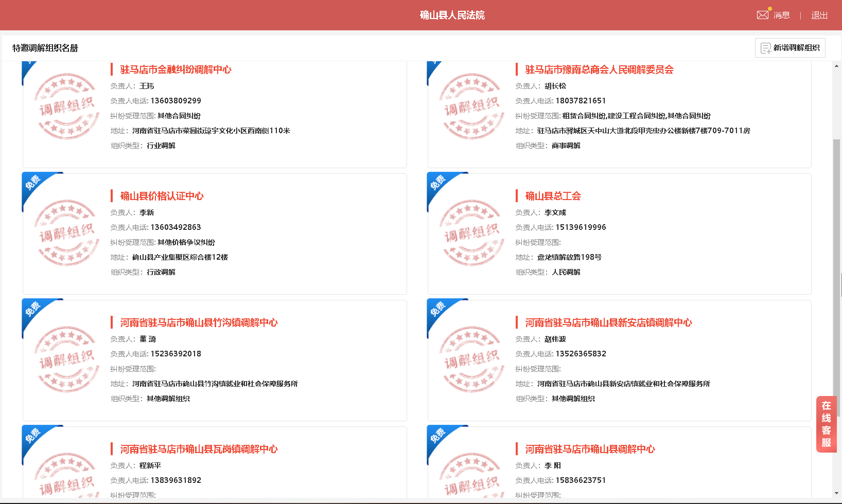Click header title 确山县人民法院
The width and height of the screenshot is (842, 504).
tap(452, 15)
